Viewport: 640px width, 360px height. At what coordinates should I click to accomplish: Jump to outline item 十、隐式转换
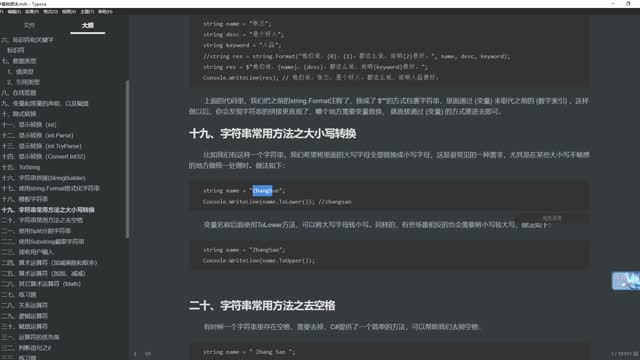19,114
